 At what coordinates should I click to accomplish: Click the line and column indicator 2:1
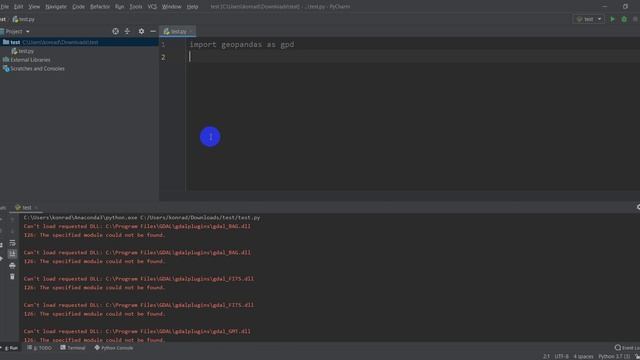546,356
